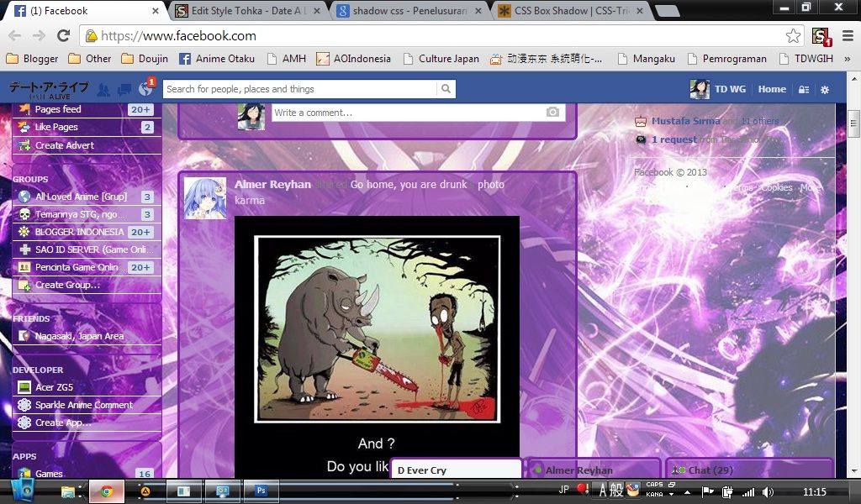The height and width of the screenshot is (504, 861).
Task: Go forward to next page
Action: pyautogui.click(x=39, y=35)
